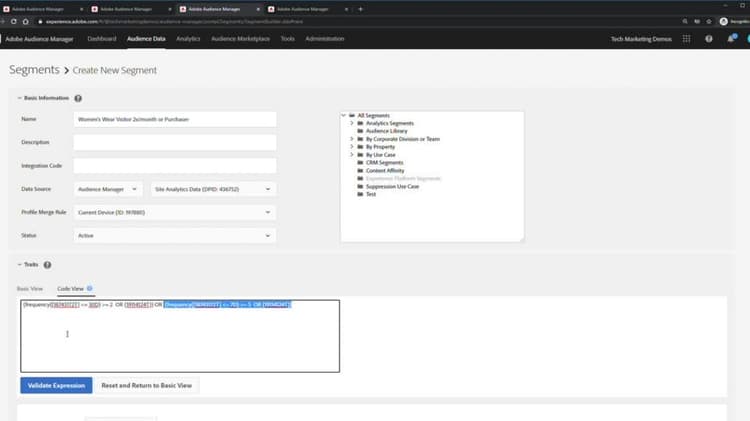Expand the By Corporate Division or Team folder
This screenshot has width=750, height=421.
click(x=352, y=139)
